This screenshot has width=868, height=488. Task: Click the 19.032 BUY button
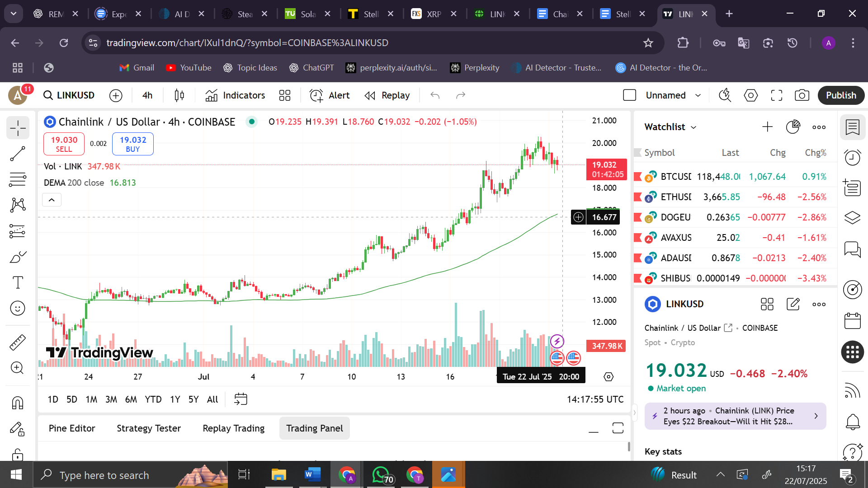click(x=133, y=144)
